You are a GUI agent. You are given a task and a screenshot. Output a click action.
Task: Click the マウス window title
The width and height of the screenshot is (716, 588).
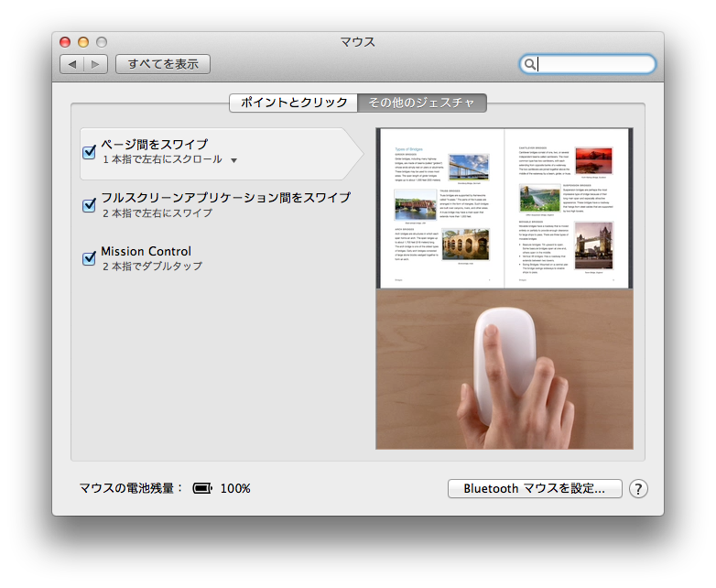pyautogui.click(x=358, y=42)
